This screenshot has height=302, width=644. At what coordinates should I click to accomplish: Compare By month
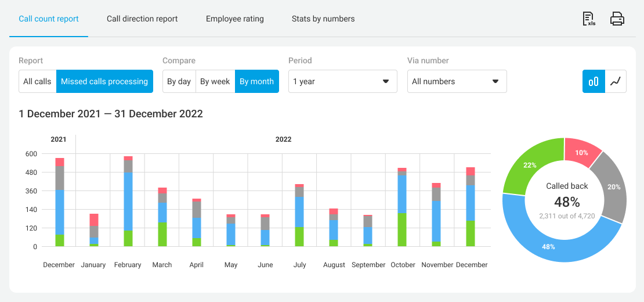coord(256,81)
